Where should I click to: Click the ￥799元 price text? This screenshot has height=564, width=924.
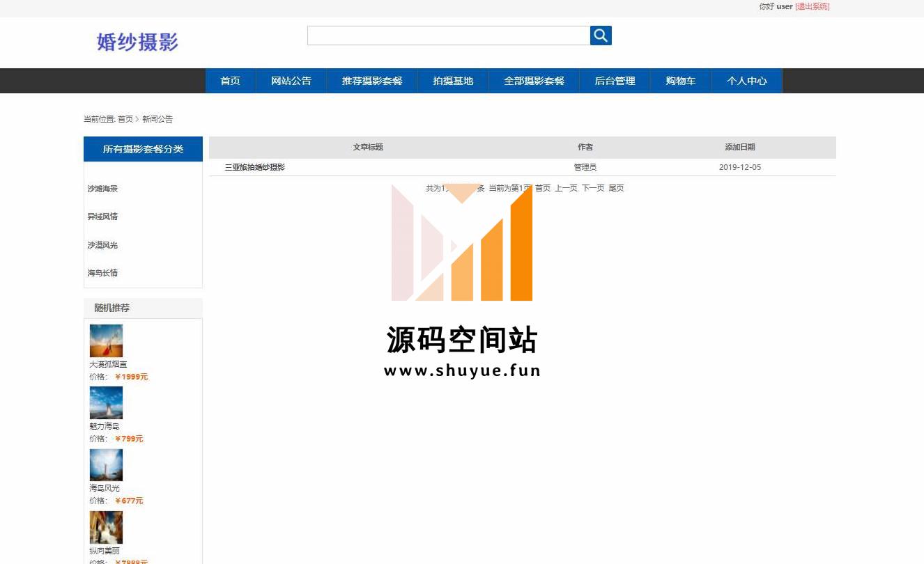point(129,439)
